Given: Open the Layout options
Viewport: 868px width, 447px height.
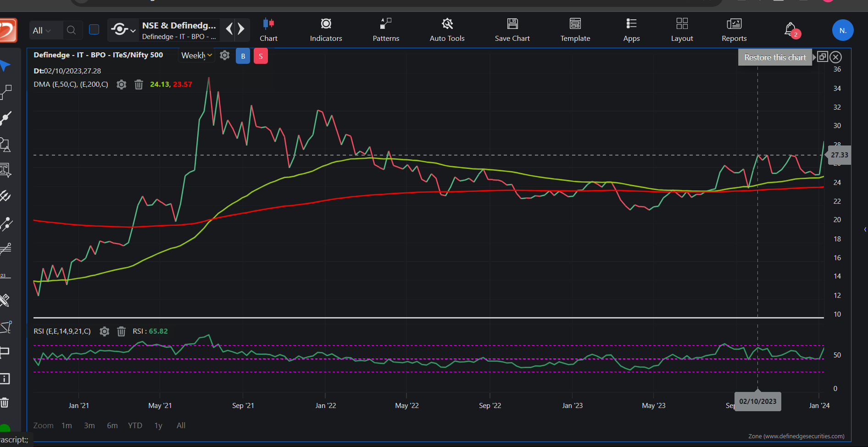Looking at the screenshot, I should tap(682, 30).
